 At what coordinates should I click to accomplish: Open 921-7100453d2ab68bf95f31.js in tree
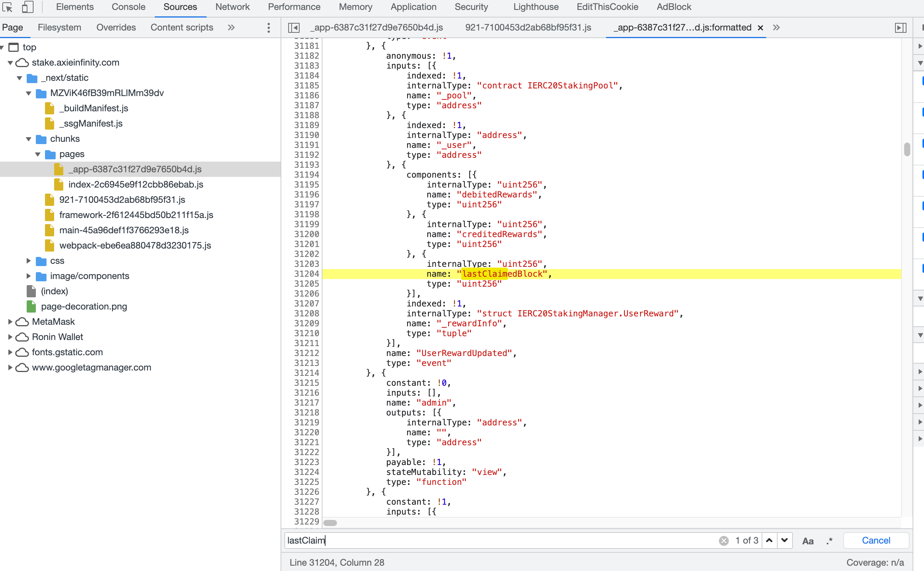122,200
